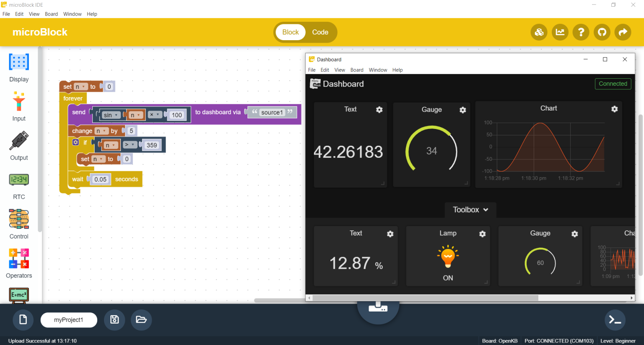Open settings gear of top Text widget

[x=379, y=110]
